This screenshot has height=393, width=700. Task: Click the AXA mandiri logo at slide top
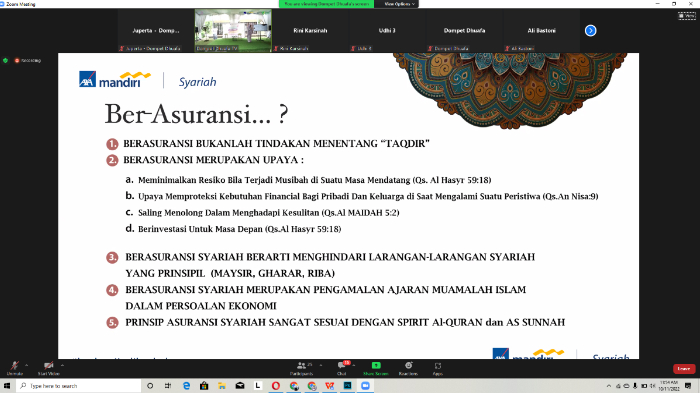click(115, 79)
